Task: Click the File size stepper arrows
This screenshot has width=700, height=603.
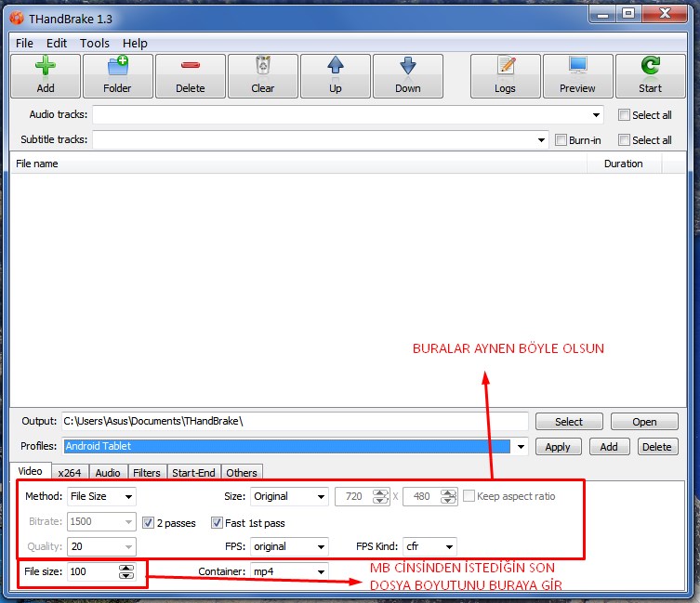Action: pyautogui.click(x=126, y=571)
